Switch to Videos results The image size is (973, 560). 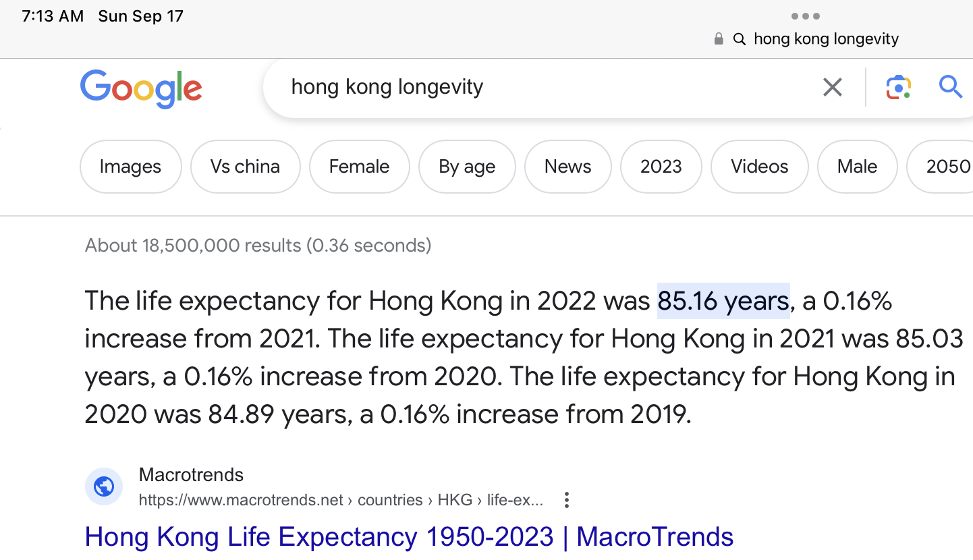coord(759,167)
